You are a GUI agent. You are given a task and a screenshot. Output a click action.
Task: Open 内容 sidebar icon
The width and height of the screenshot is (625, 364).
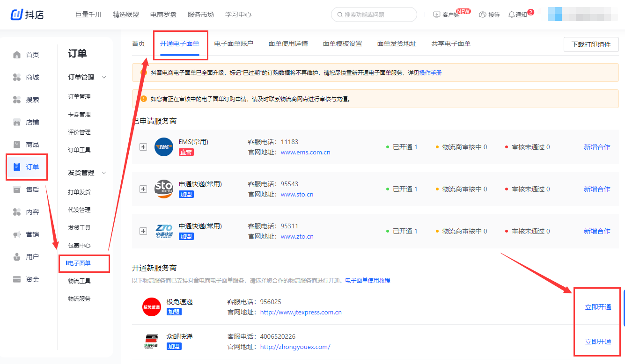[x=17, y=212]
